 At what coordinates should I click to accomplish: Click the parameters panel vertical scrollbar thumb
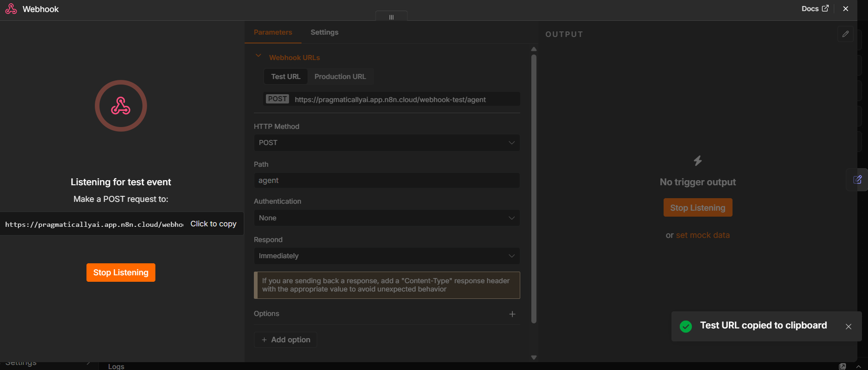(x=534, y=189)
